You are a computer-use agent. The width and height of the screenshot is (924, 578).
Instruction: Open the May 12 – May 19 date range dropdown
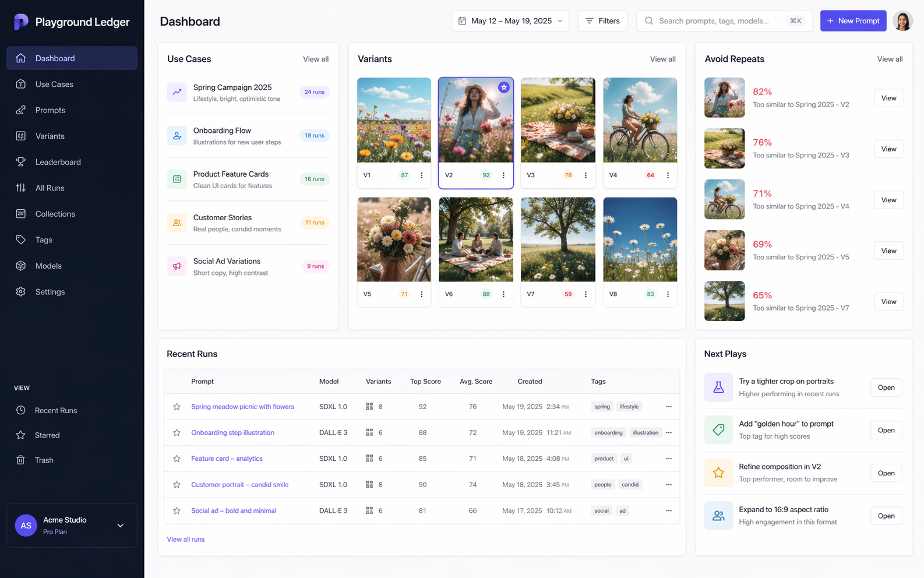click(x=510, y=21)
